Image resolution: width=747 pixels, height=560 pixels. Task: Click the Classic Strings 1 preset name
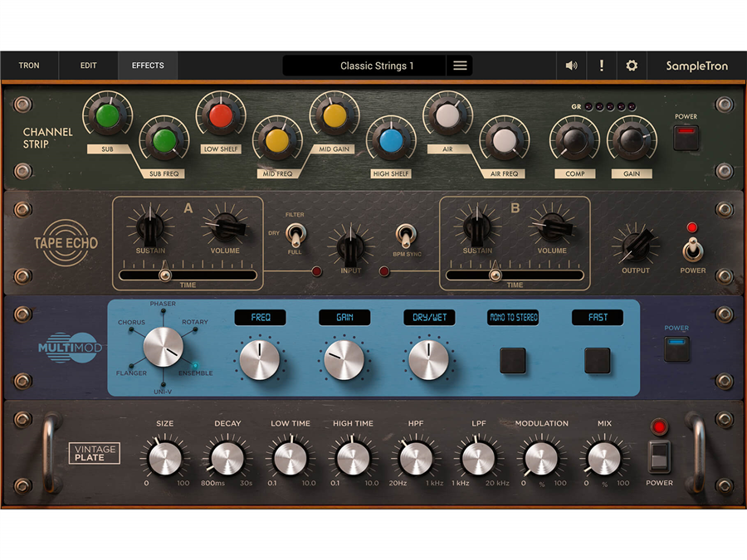click(x=376, y=66)
